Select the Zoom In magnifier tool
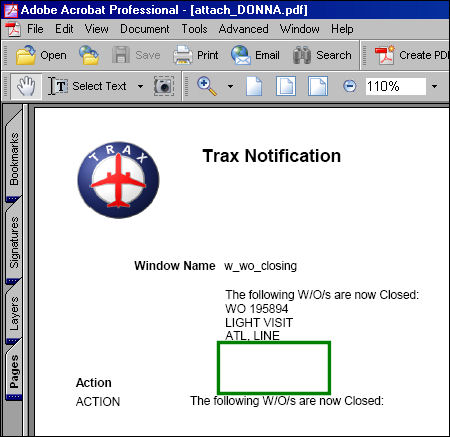The image size is (450, 437). 207,86
